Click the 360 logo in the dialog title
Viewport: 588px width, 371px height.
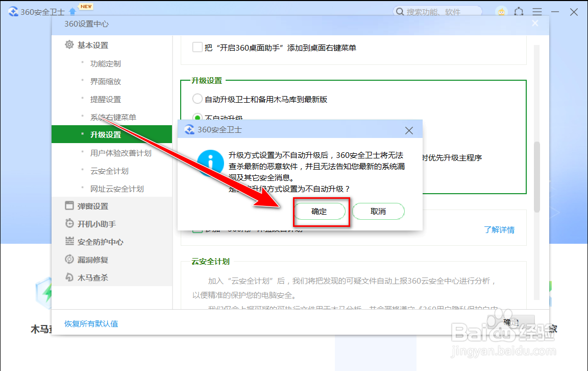[189, 130]
